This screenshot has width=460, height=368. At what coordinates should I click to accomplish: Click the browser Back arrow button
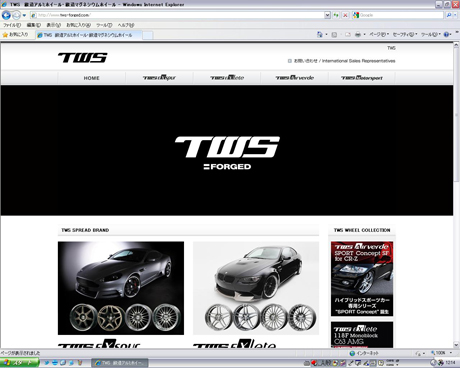pyautogui.click(x=6, y=15)
